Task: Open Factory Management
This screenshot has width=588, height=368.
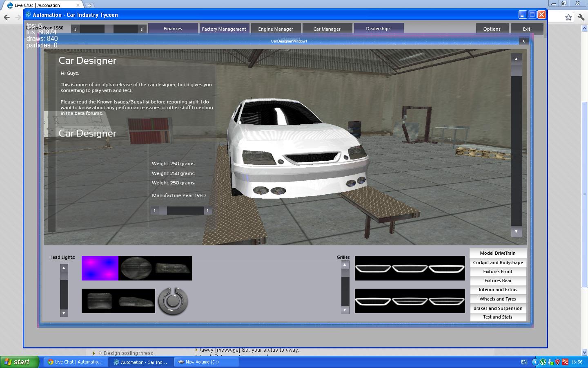Action: [x=224, y=29]
